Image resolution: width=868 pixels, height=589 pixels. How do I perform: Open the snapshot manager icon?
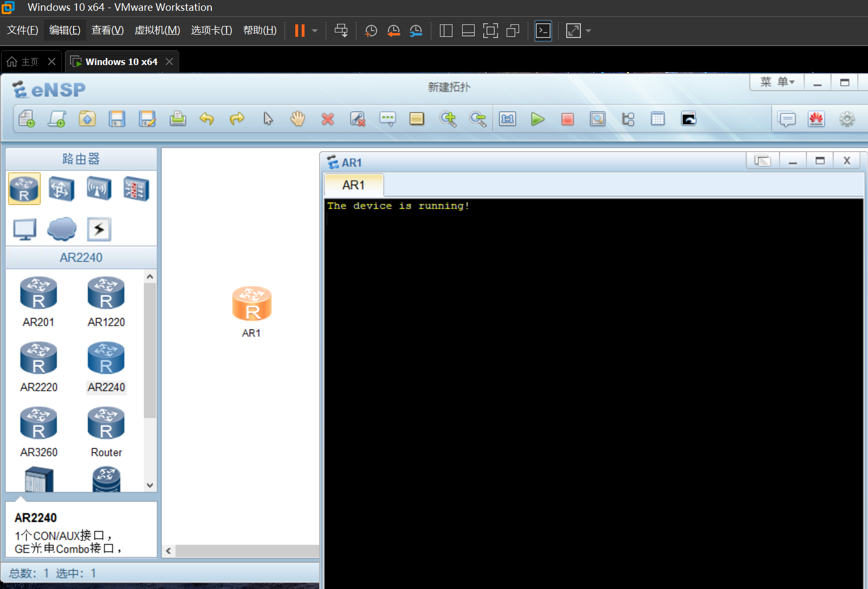pyautogui.click(x=416, y=30)
